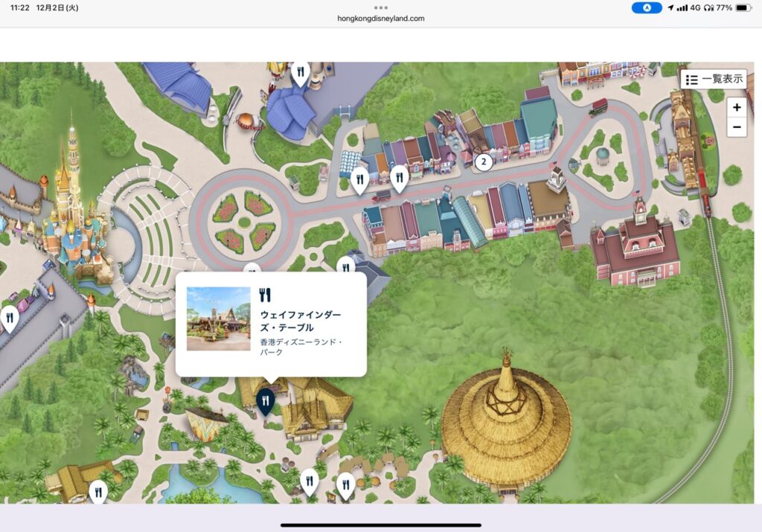
Task: Tap the battery indicator in status bar
Action: pos(743,7)
